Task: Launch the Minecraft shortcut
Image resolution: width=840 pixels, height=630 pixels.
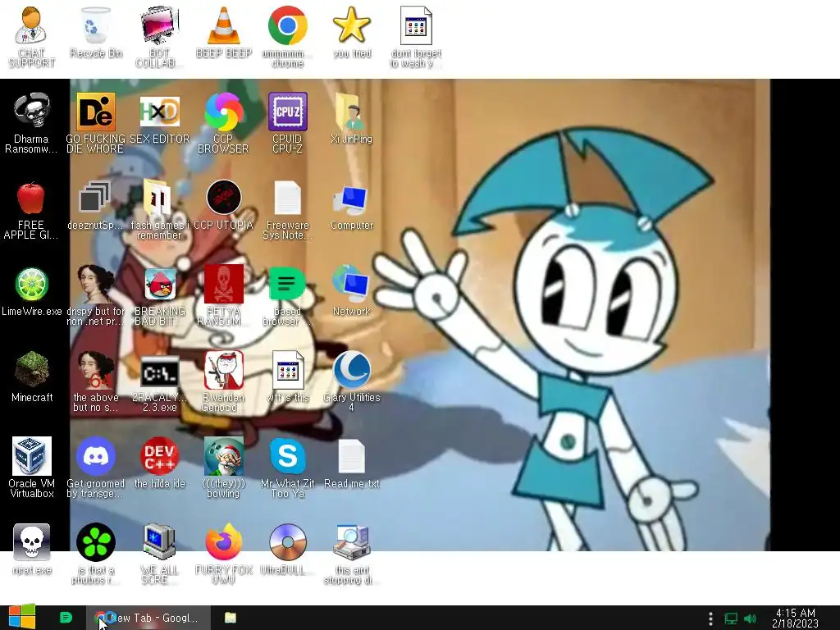Action: tap(32, 377)
